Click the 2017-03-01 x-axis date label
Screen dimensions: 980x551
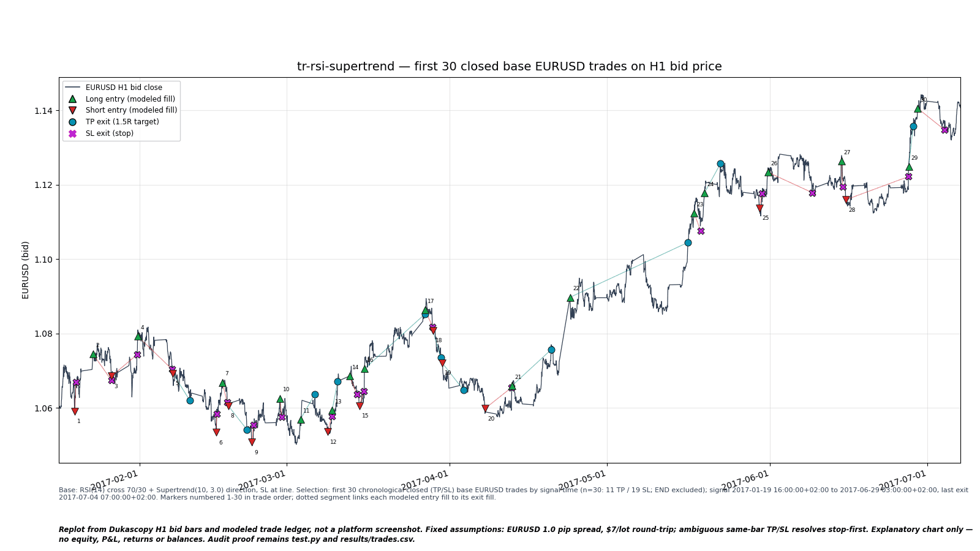pyautogui.click(x=262, y=481)
